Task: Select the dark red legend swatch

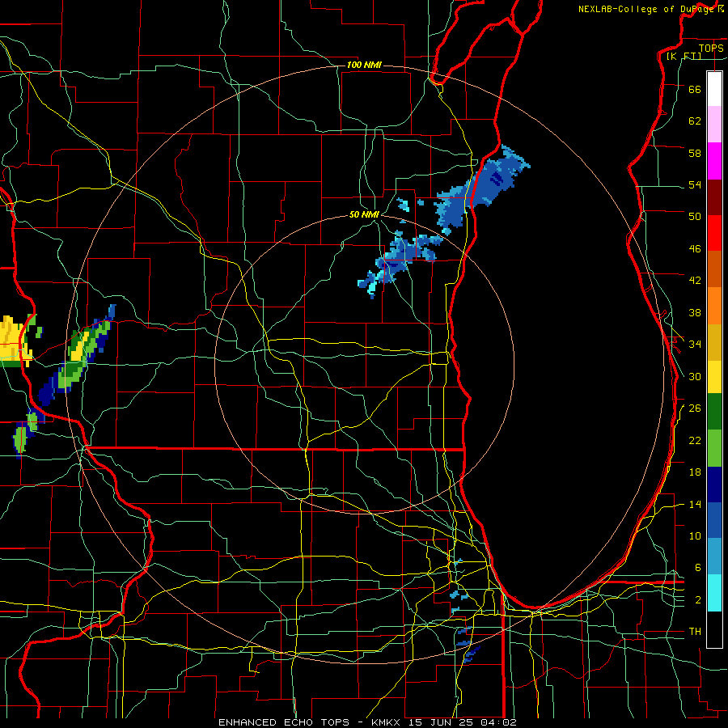Action: [x=714, y=197]
